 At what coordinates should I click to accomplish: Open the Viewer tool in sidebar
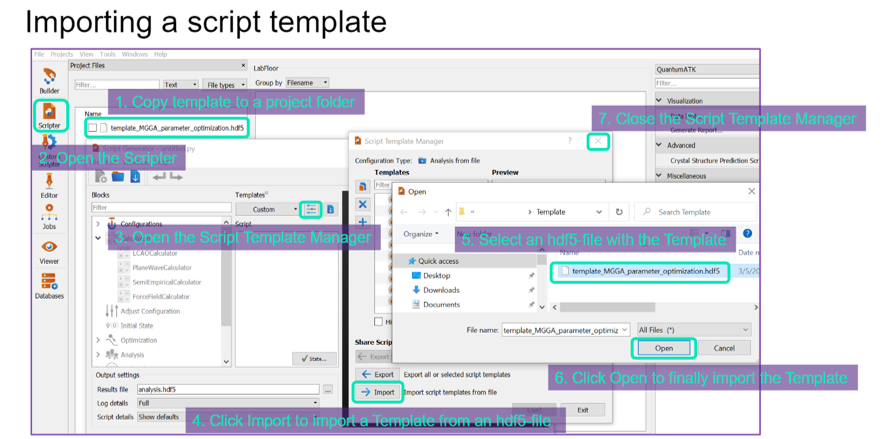(x=49, y=252)
